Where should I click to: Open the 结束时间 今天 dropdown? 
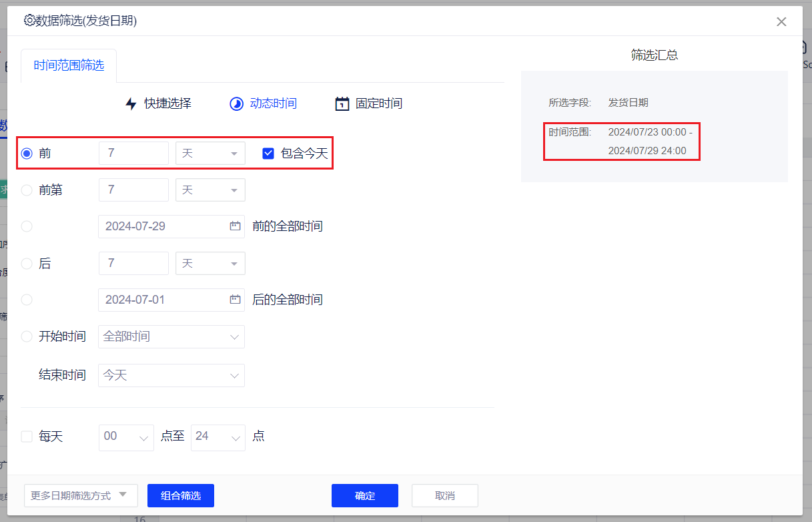point(171,376)
